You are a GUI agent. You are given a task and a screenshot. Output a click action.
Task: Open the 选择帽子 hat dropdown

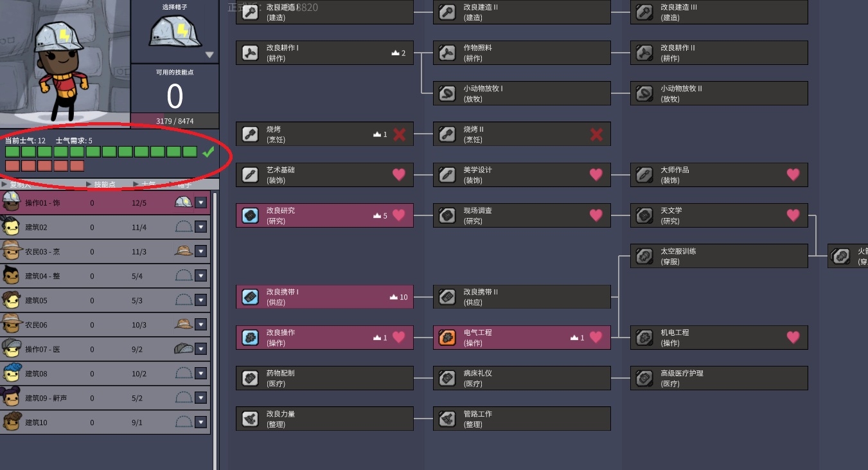[x=209, y=55]
